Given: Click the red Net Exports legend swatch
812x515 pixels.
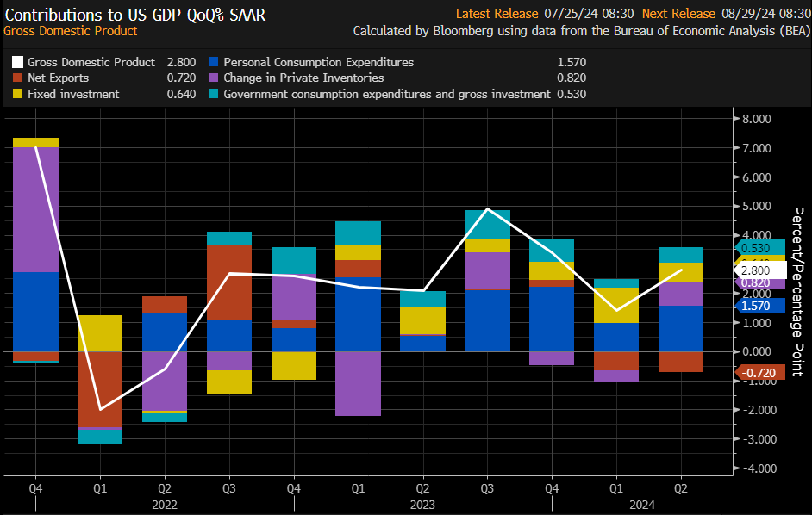Looking at the screenshot, I should click(18, 78).
